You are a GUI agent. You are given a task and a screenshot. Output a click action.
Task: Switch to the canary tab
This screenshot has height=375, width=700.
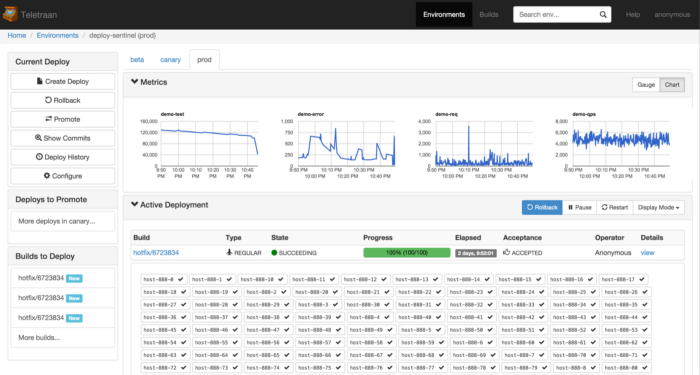[x=171, y=60]
